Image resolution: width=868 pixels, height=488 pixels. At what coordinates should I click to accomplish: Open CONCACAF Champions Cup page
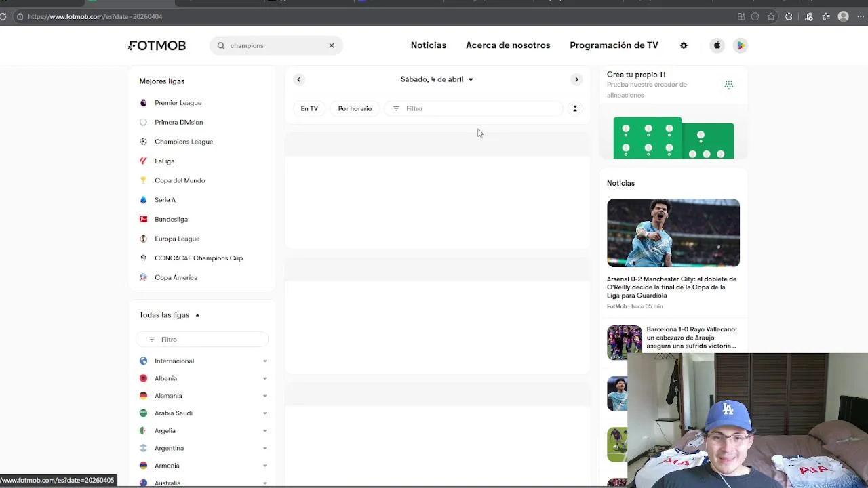click(x=198, y=258)
